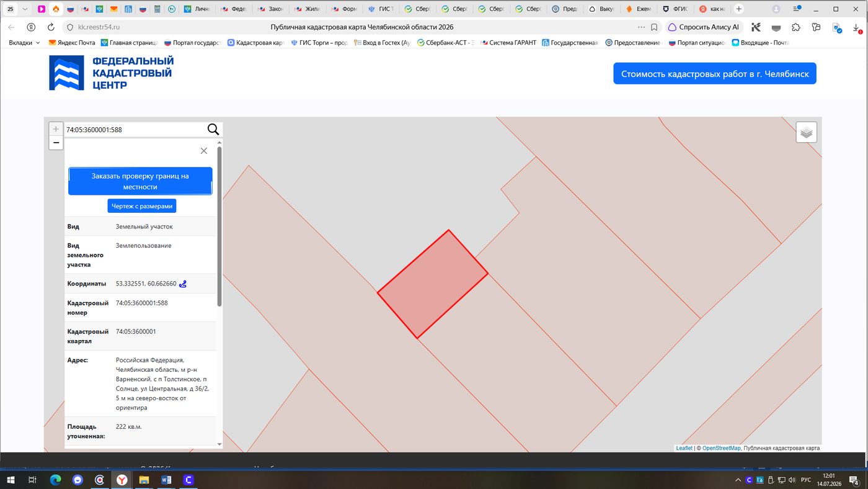This screenshot has width=868, height=489.
Task: Open the Yandex profile avatar icon
Action: pos(776,9)
